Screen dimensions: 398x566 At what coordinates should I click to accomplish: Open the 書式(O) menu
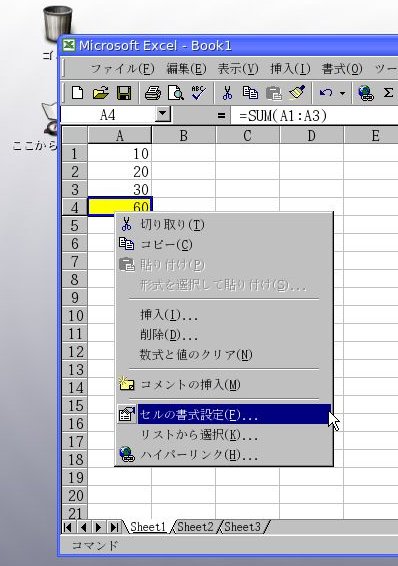tap(341, 69)
